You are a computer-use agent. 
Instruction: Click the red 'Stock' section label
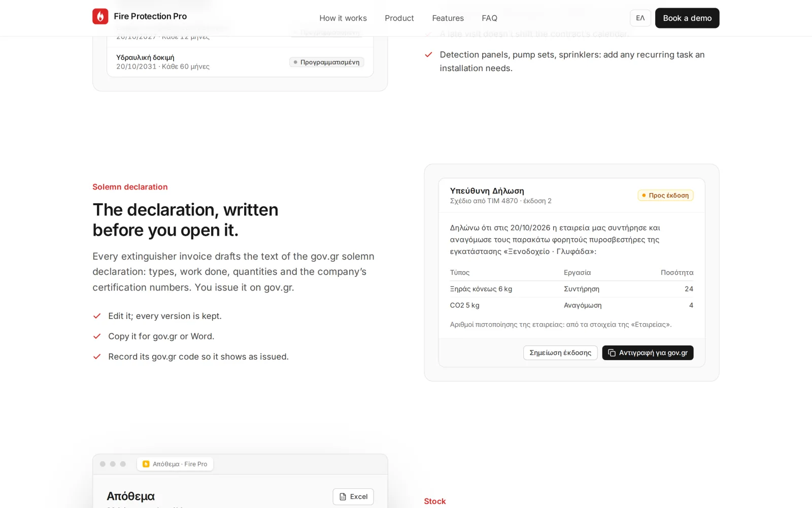[435, 501]
